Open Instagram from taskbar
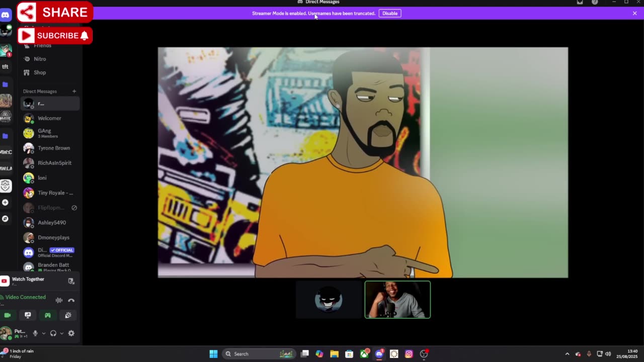644x362 pixels. pyautogui.click(x=409, y=354)
